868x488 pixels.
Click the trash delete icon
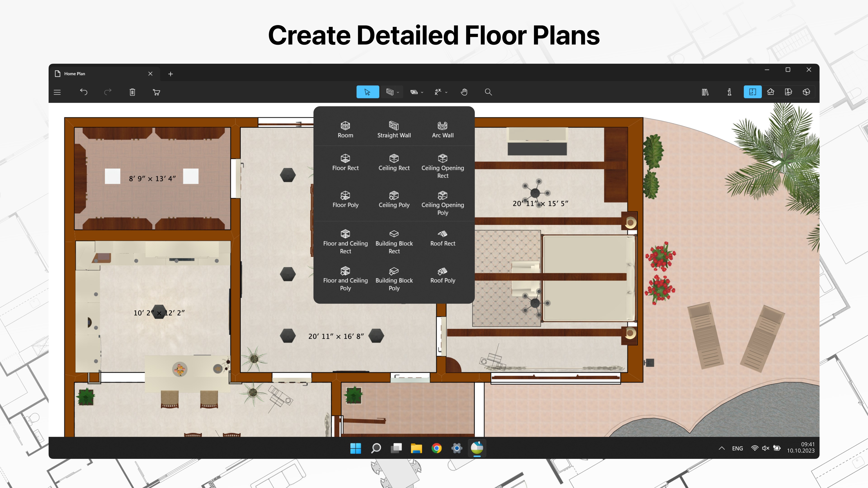(132, 92)
